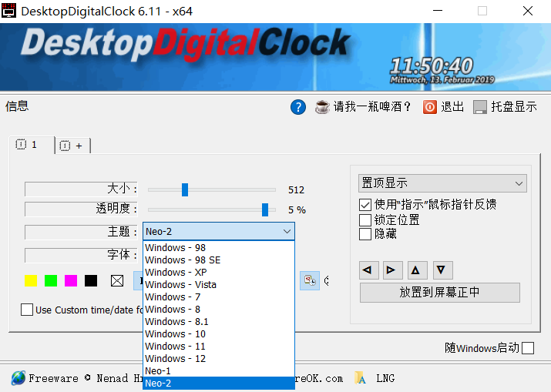This screenshot has height=392, width=551.
Task: Click 请我一瓶啤酒? donate link
Action: click(x=371, y=107)
